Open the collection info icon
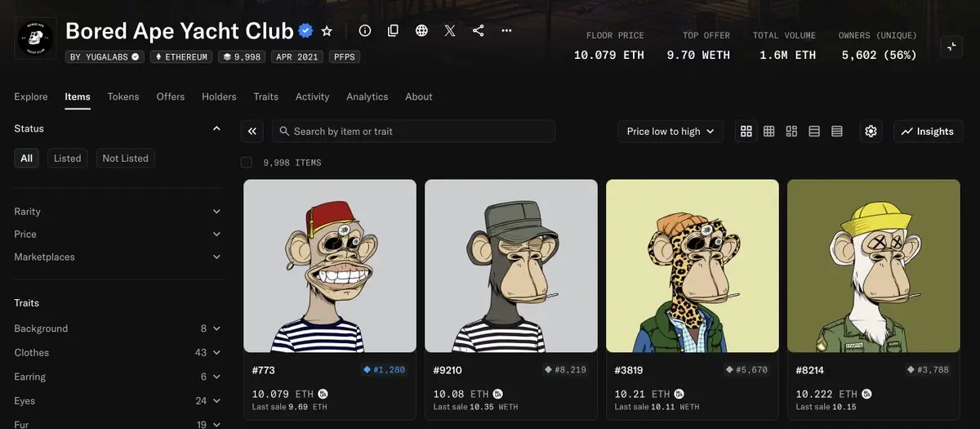Screen dimensions: 980x429 365,31
